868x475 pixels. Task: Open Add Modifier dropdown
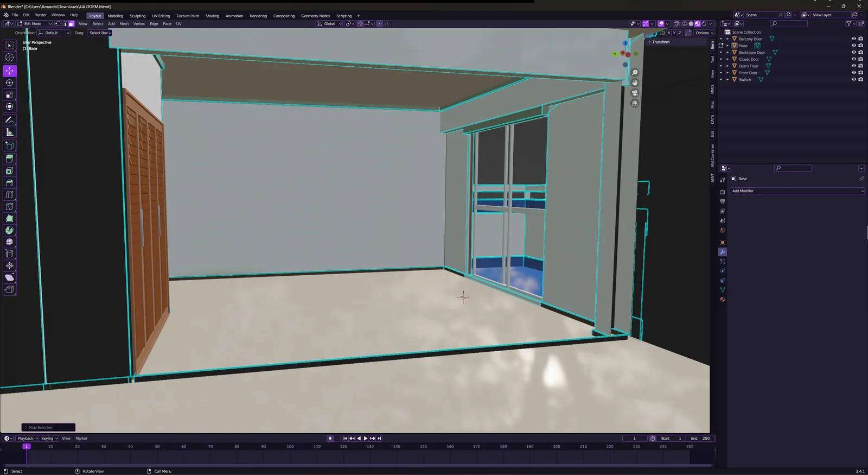(x=797, y=191)
